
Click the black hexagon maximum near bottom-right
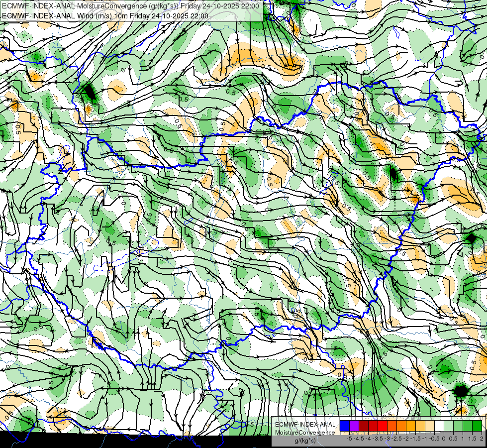[461, 391]
